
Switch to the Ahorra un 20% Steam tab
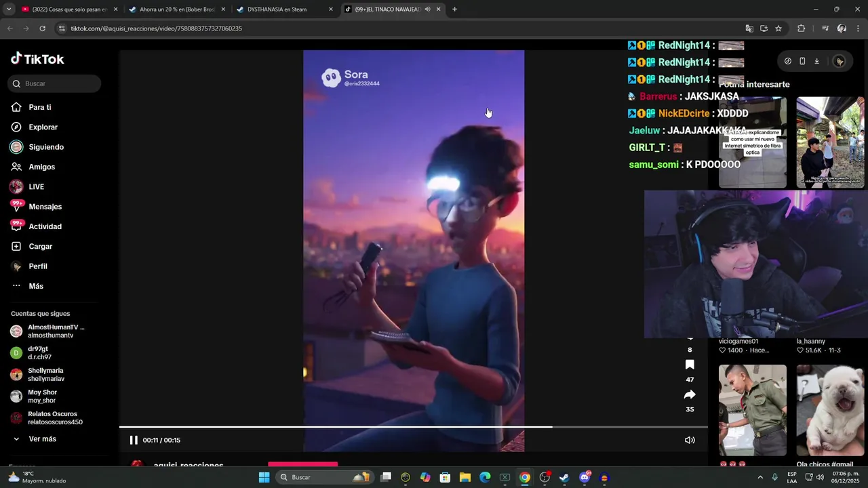[x=176, y=9]
